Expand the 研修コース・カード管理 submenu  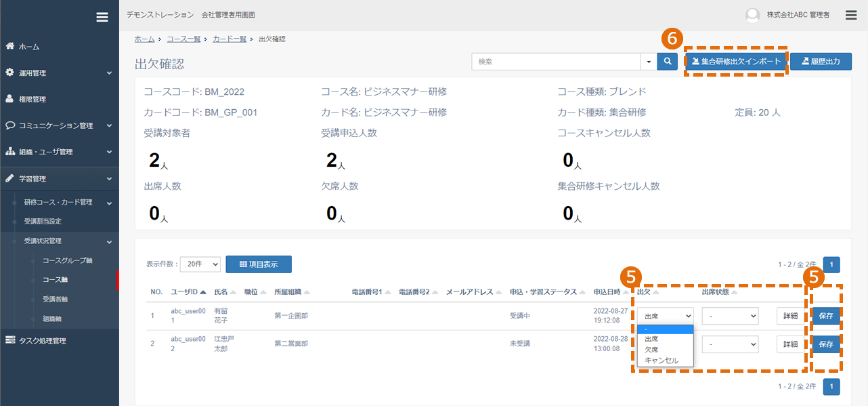point(109,202)
